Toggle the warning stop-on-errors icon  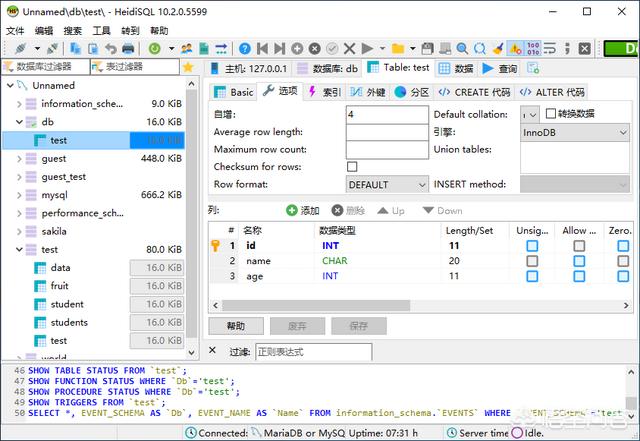point(515,49)
